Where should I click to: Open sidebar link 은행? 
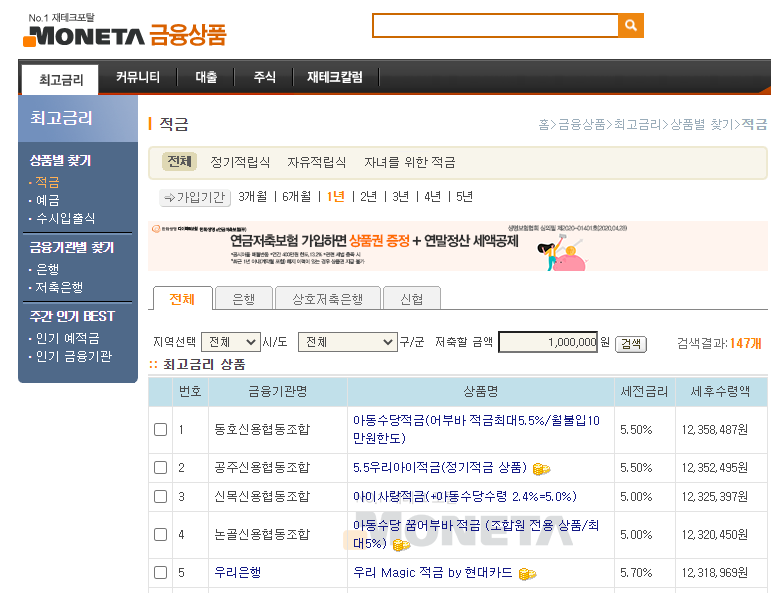[47, 269]
